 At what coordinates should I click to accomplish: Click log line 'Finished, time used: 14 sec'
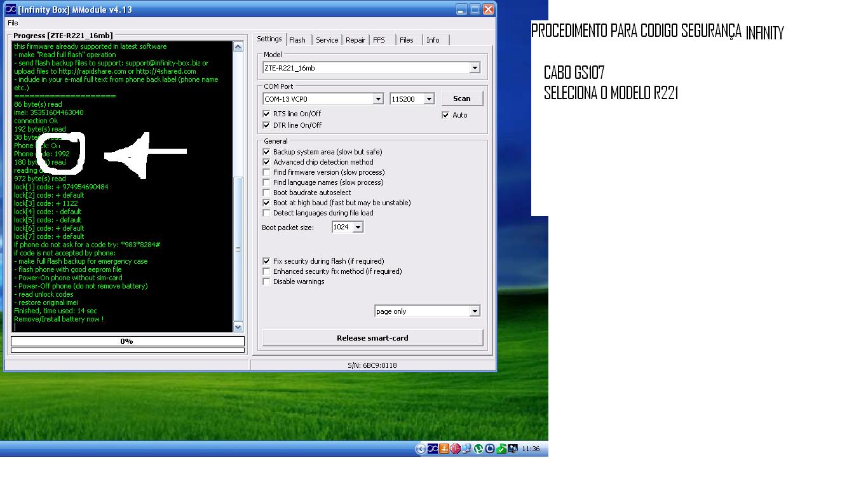tap(55, 311)
